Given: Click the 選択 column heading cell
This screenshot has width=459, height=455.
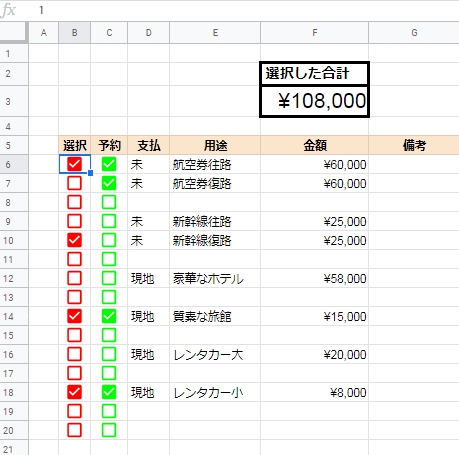Looking at the screenshot, I should coord(75,145).
